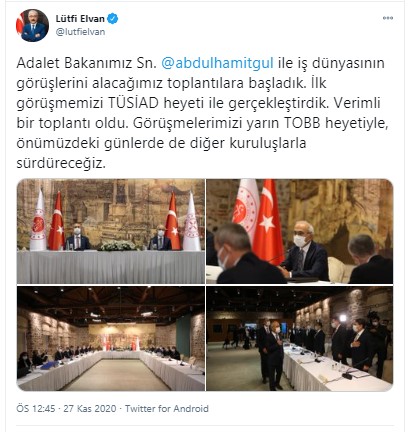Click the tweet text starting with Adalet Bakanımız

click(203, 113)
